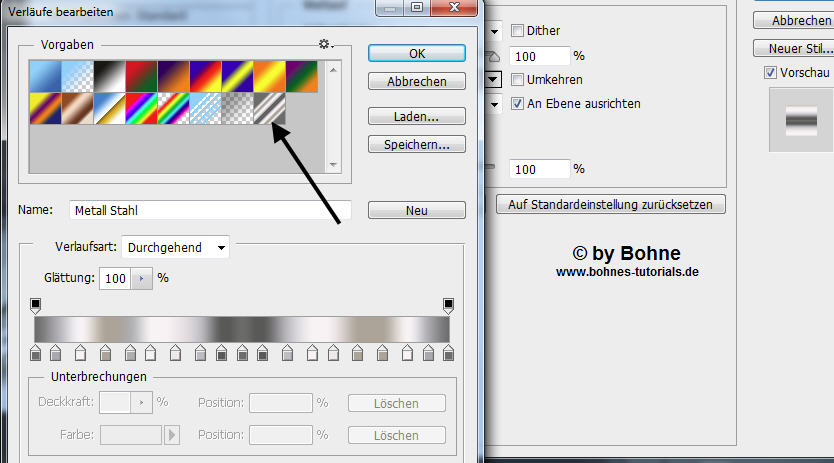834x463 pixels.
Task: Select the copper gradient preset
Action: pyautogui.click(x=78, y=108)
